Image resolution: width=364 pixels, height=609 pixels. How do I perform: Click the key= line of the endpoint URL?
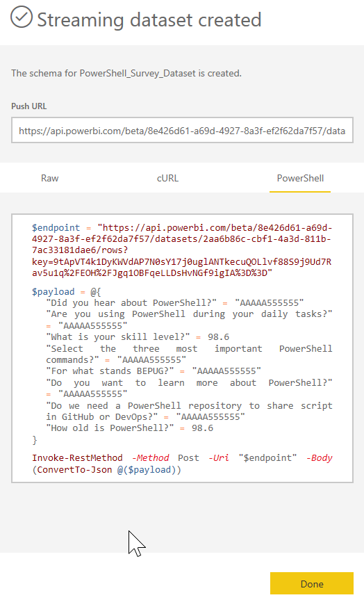[181, 262]
